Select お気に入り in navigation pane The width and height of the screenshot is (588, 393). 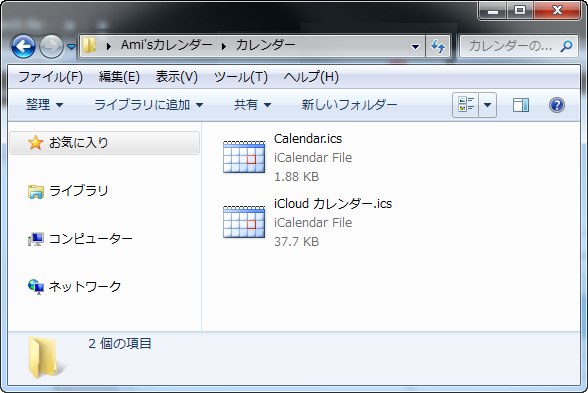[105, 142]
